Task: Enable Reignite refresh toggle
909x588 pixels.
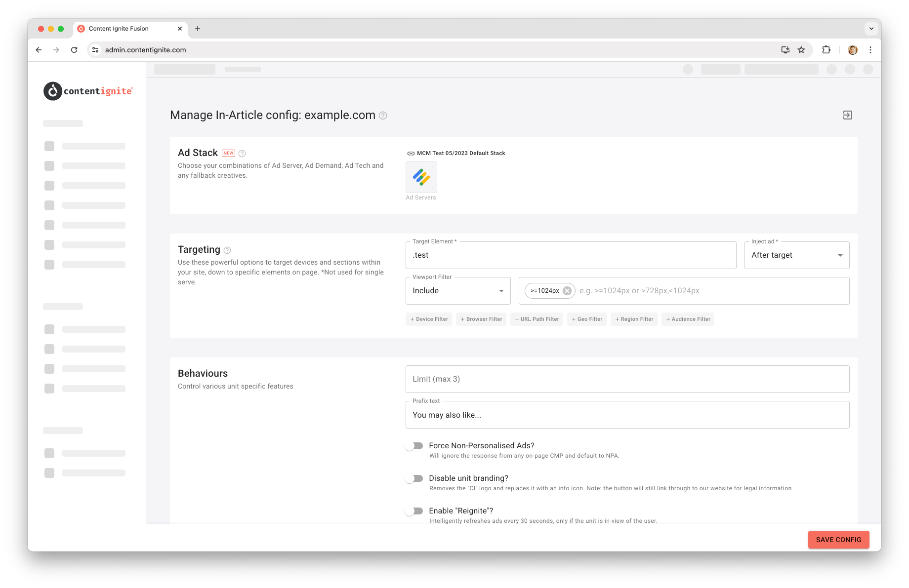Action: pos(414,511)
